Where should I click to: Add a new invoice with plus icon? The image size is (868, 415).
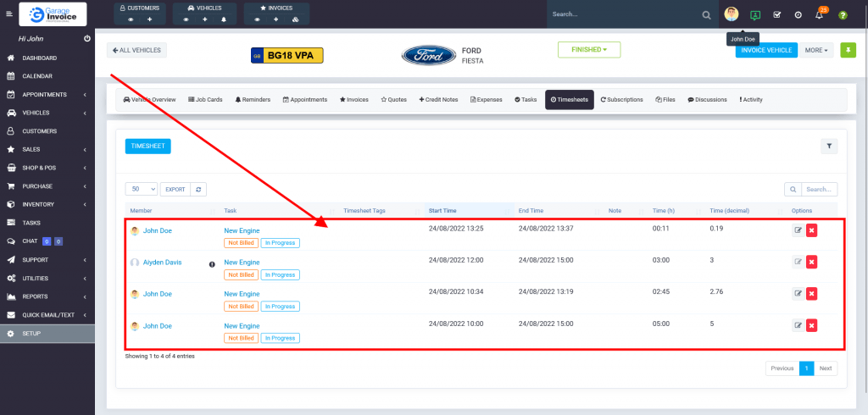(x=275, y=19)
